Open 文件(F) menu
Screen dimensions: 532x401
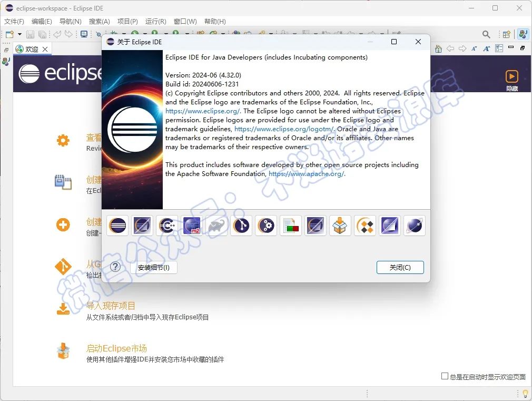(14, 22)
